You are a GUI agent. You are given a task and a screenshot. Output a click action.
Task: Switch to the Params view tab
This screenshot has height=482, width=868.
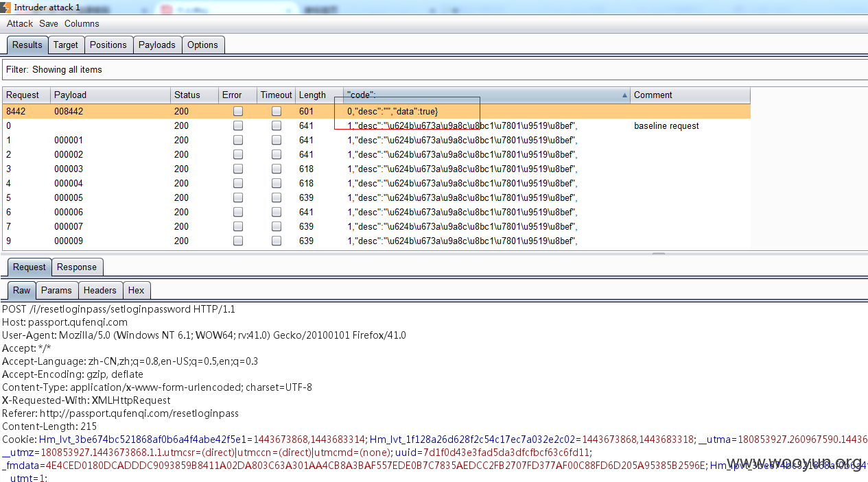[x=56, y=290]
